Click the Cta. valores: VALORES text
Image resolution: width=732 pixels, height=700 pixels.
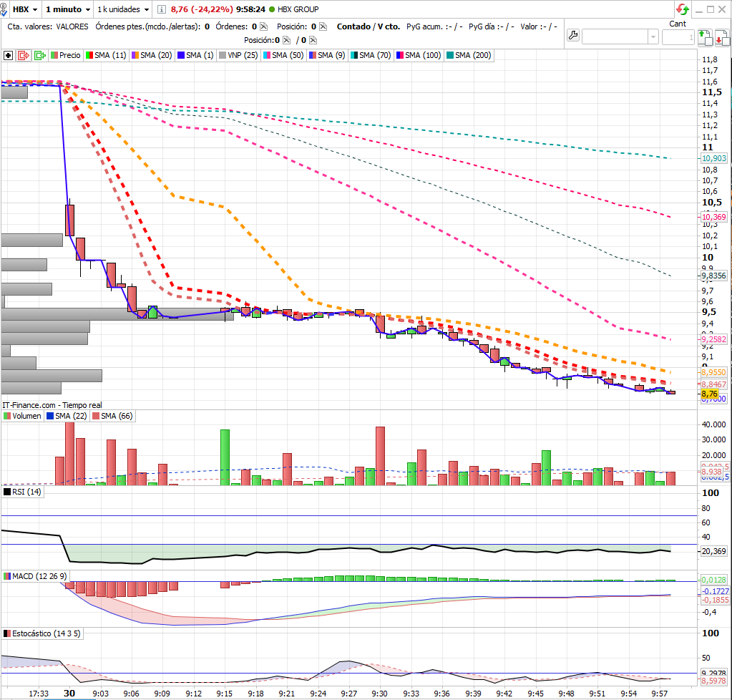(x=48, y=26)
